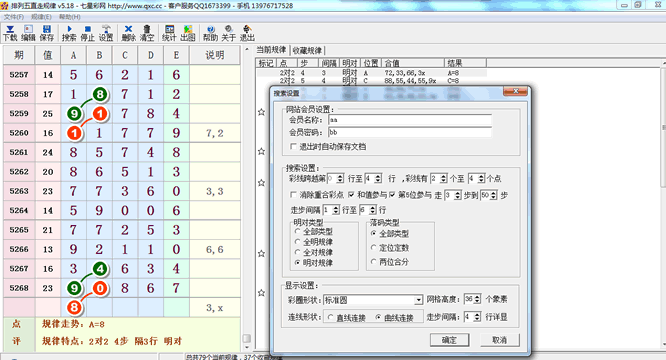The width and height of the screenshot is (666, 360).
Task: Select rule row with result A=8
Action: 372,73
